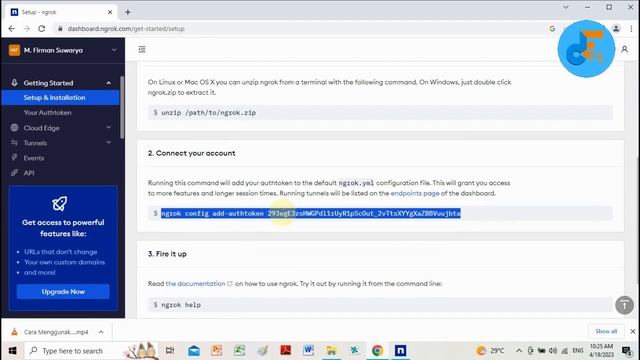640x360 pixels.
Task: Open a new browser tab
Action: 128,12
